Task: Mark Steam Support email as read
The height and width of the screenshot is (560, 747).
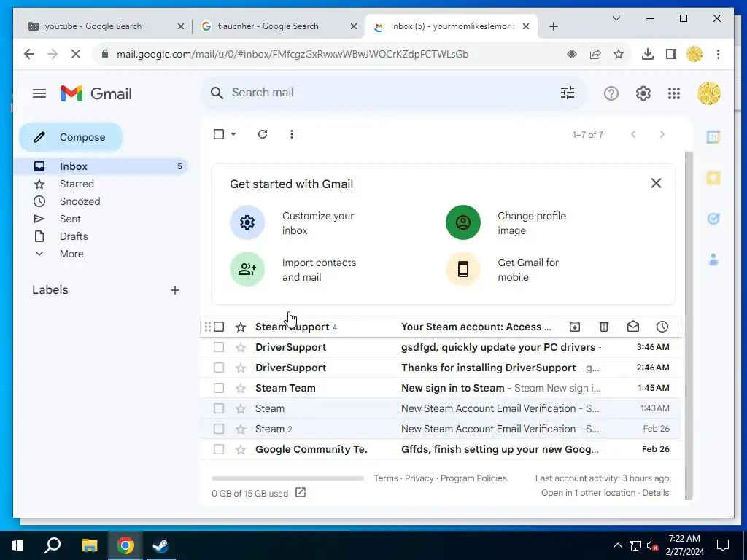Action: (632, 327)
